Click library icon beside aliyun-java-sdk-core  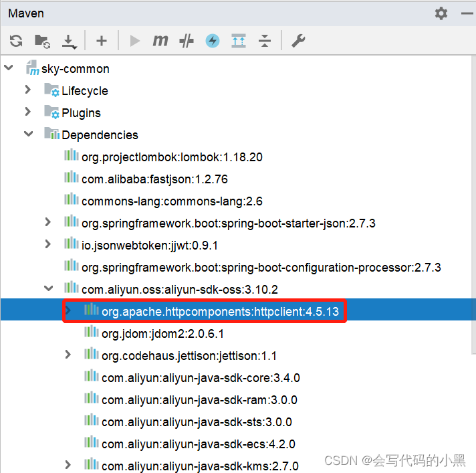(x=92, y=376)
